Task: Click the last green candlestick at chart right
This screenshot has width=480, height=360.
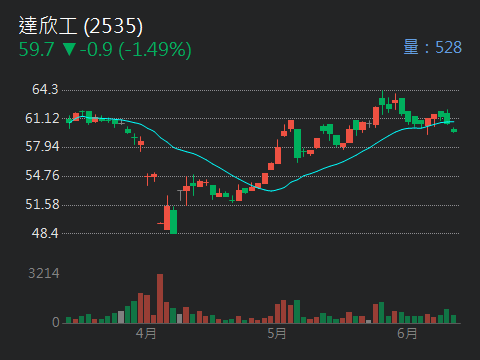Action: (x=454, y=130)
